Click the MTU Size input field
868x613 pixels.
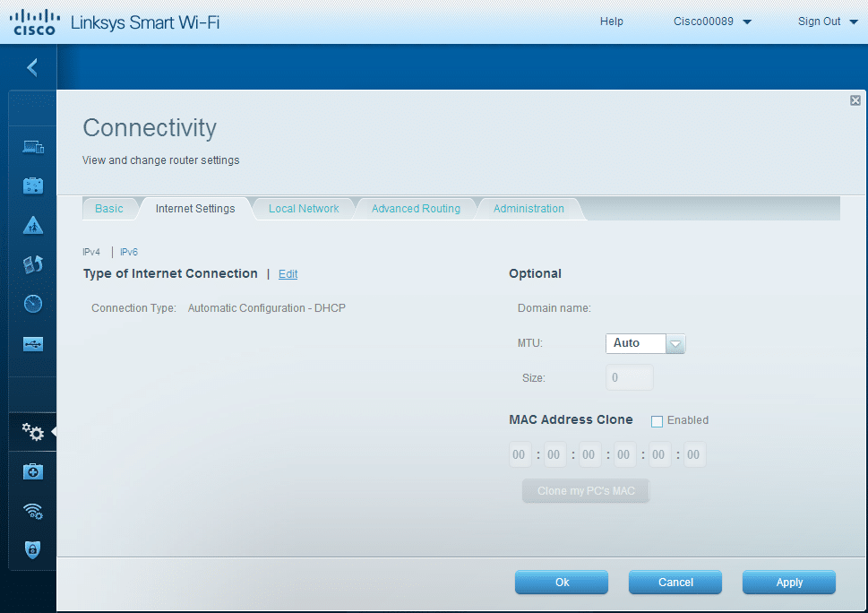(630, 377)
